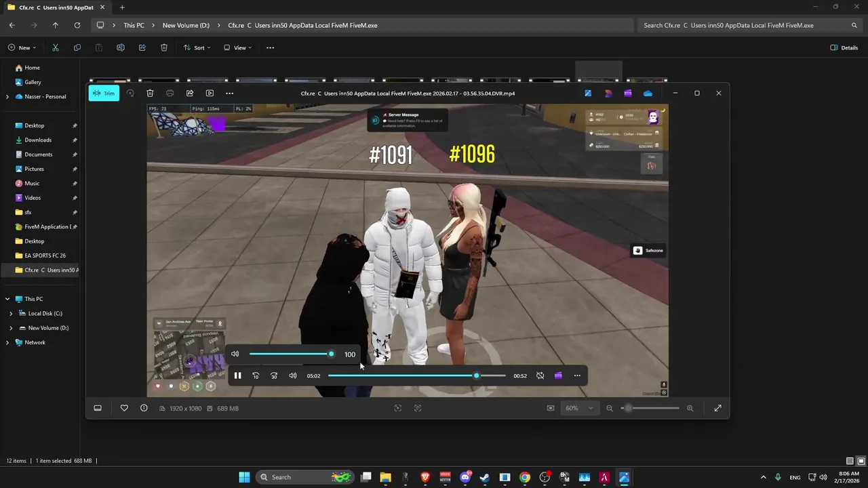Skip back 10 seconds in video
The image size is (868, 488).
pos(256,375)
